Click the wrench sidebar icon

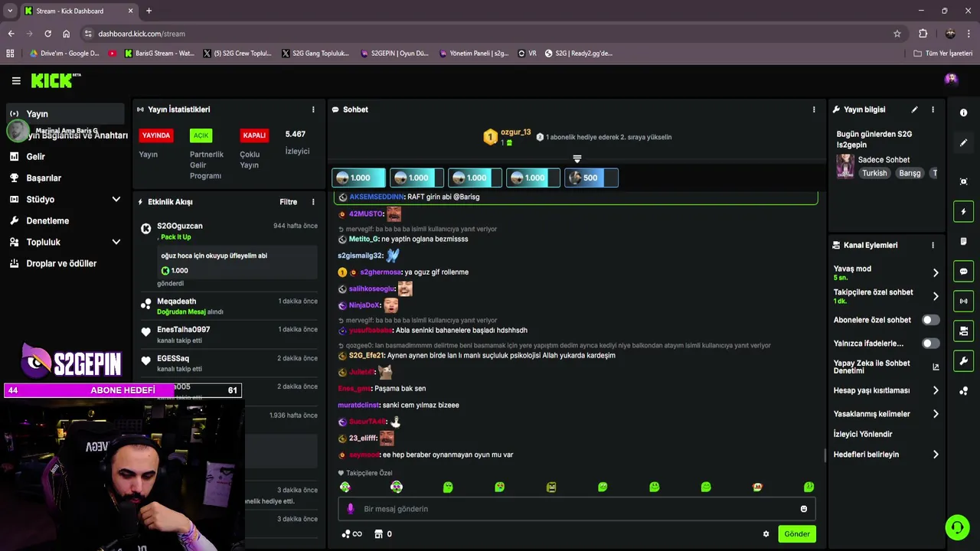coord(963,361)
